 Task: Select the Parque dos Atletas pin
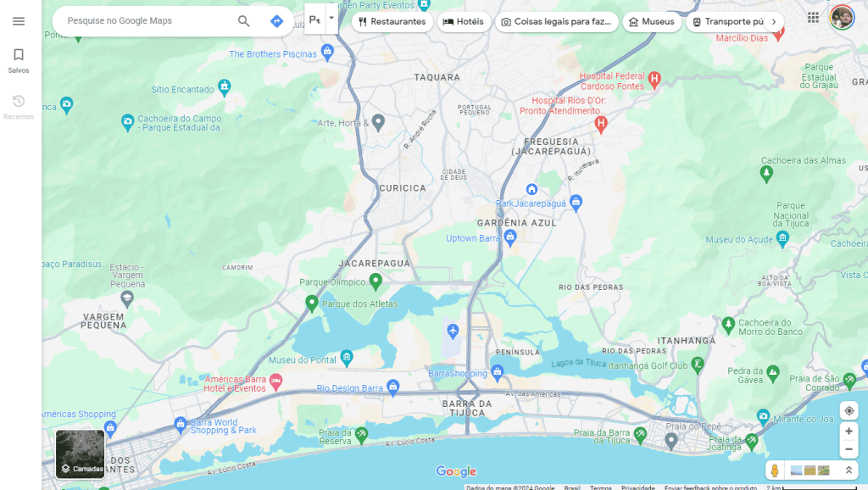pos(312,303)
